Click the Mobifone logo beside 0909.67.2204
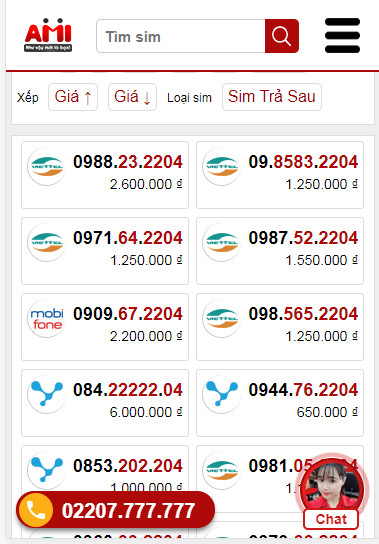379x544 pixels. click(x=47, y=319)
